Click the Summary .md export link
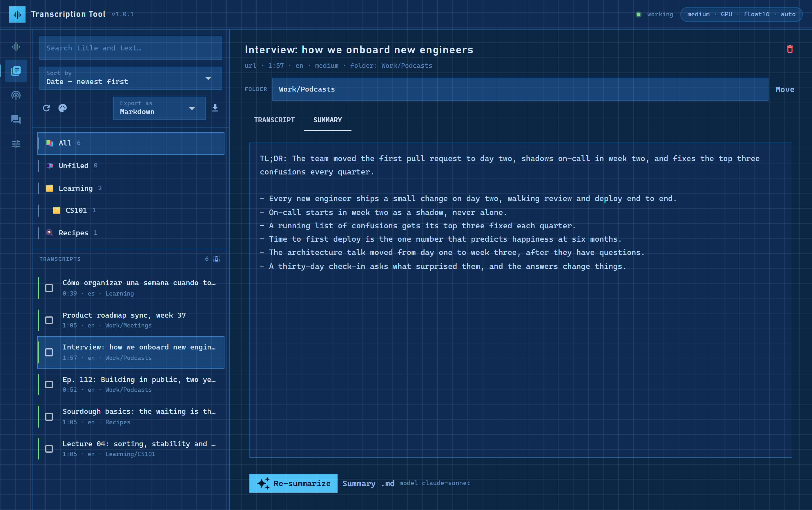Image resolution: width=812 pixels, height=510 pixels. coord(368,483)
